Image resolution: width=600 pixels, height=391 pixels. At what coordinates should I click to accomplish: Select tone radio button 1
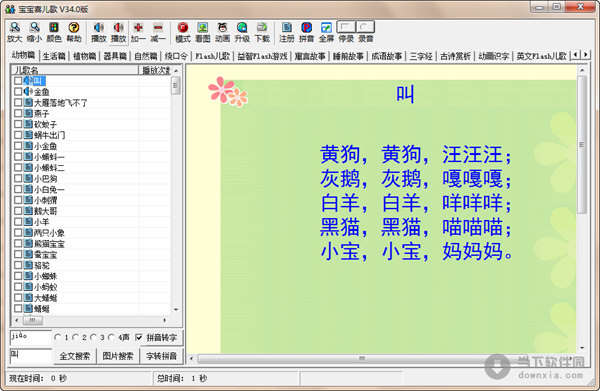tap(57, 337)
